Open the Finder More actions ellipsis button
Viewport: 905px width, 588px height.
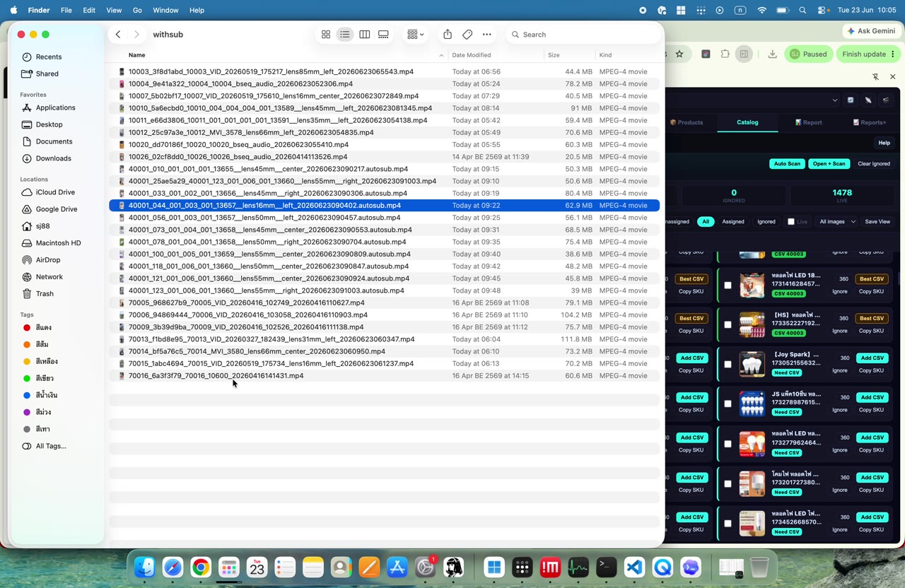[x=487, y=35]
